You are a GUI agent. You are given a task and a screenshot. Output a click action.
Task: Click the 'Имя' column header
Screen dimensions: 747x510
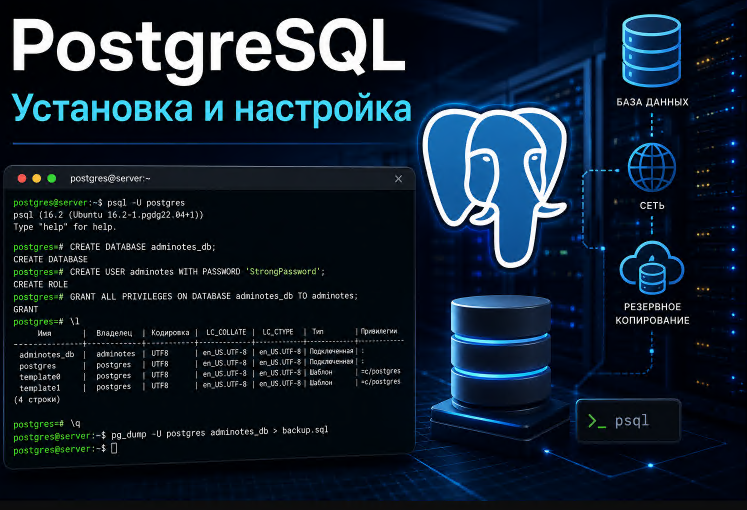[44, 333]
